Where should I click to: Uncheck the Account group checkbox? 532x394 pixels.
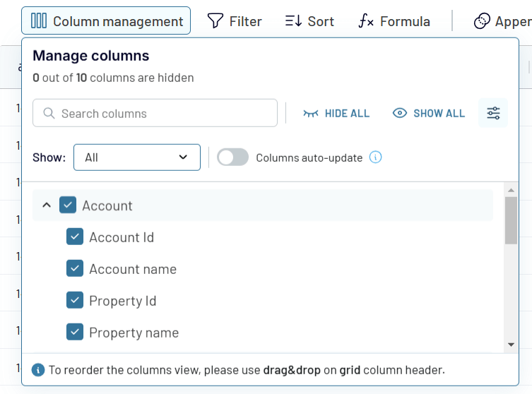(x=68, y=205)
